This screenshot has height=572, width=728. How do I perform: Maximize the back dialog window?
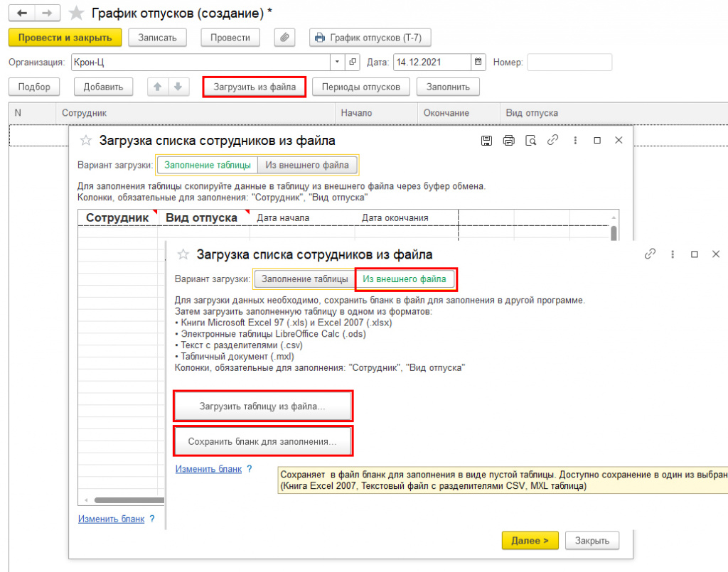pyautogui.click(x=597, y=141)
